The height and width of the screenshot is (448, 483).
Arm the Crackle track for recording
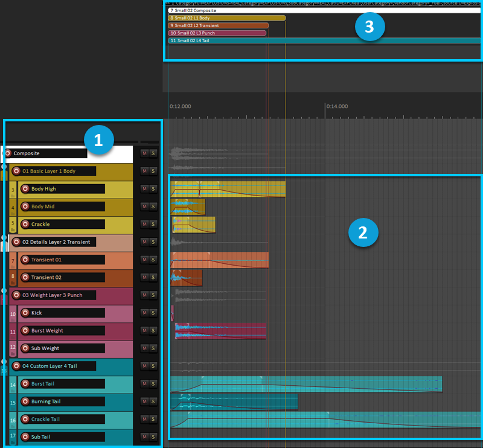pos(25,224)
